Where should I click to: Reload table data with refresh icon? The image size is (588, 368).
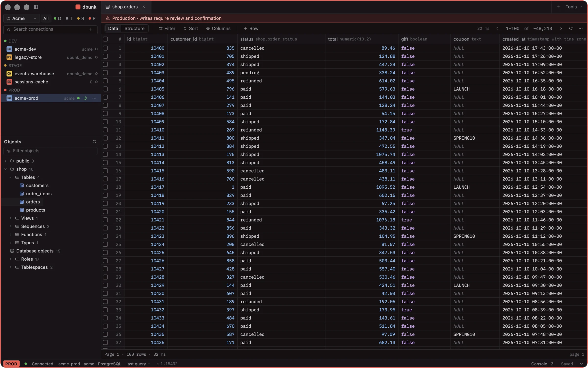(571, 28)
